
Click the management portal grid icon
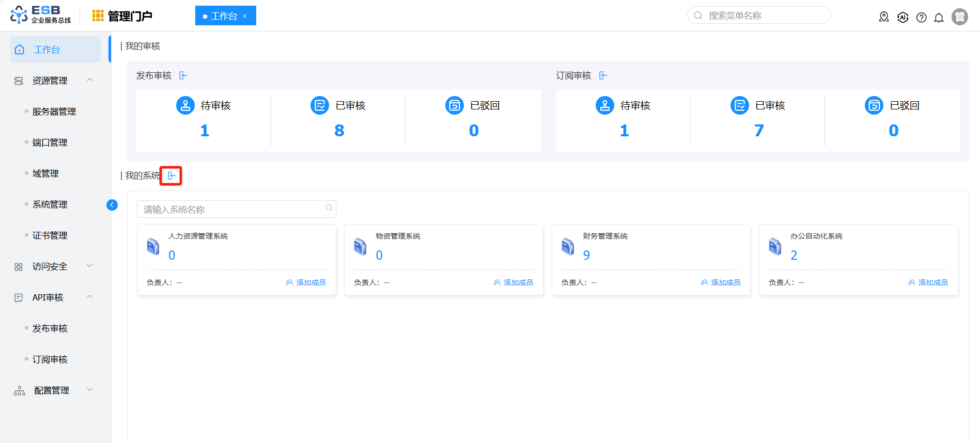point(98,16)
